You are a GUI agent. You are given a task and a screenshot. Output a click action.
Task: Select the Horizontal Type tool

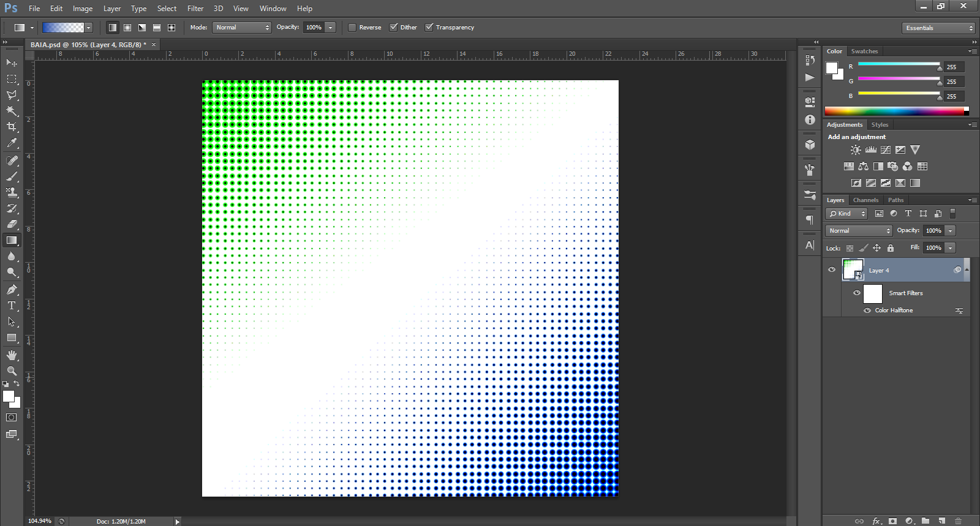pyautogui.click(x=12, y=306)
